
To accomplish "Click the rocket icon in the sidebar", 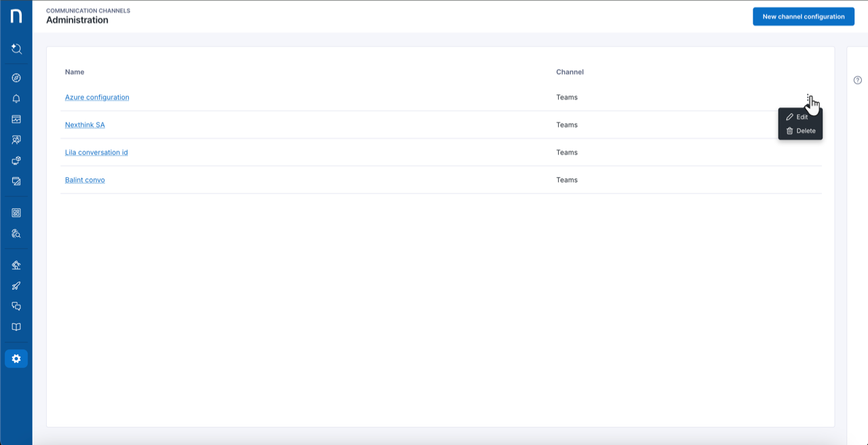I will 16,286.
